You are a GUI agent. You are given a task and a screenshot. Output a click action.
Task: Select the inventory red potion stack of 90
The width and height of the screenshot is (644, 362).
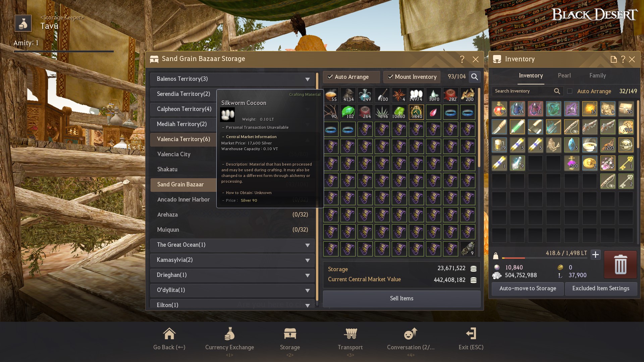coord(499,109)
